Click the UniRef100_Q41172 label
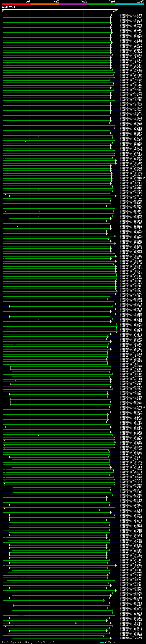 pyautogui.click(x=131, y=334)
